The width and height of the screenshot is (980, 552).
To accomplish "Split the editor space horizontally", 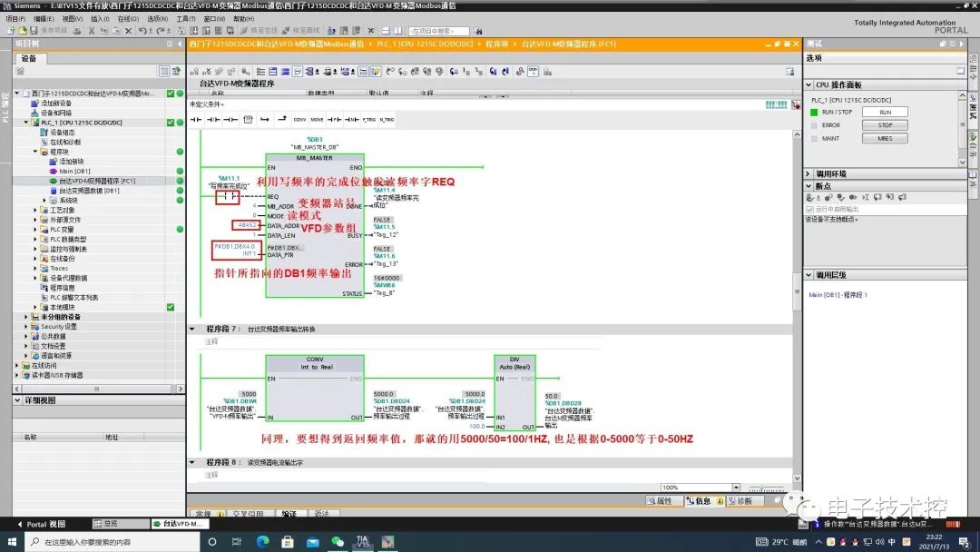I will pos(385,31).
